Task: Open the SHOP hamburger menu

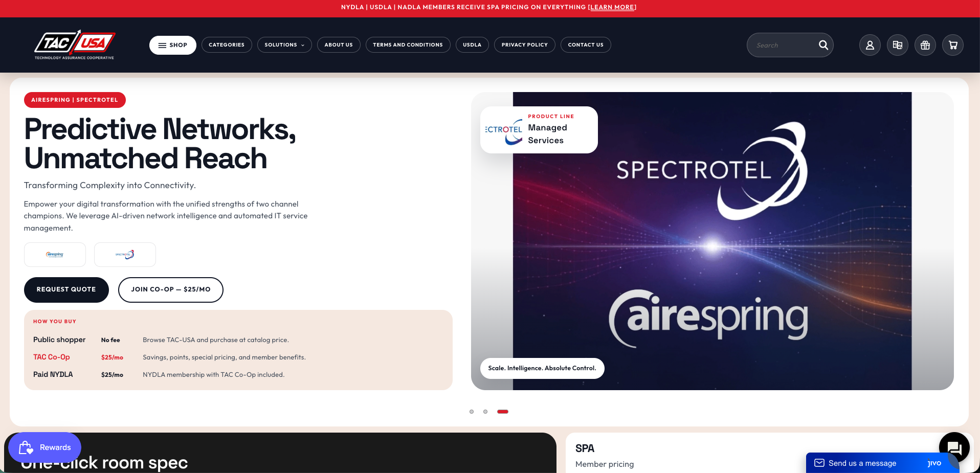Action: pos(173,45)
